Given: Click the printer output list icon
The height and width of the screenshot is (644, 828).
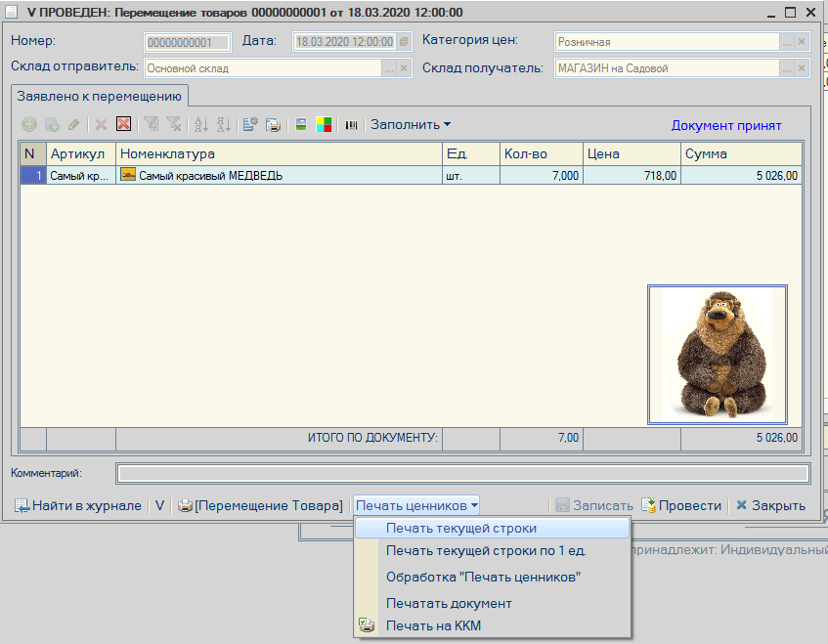Looking at the screenshot, I should click(273, 124).
